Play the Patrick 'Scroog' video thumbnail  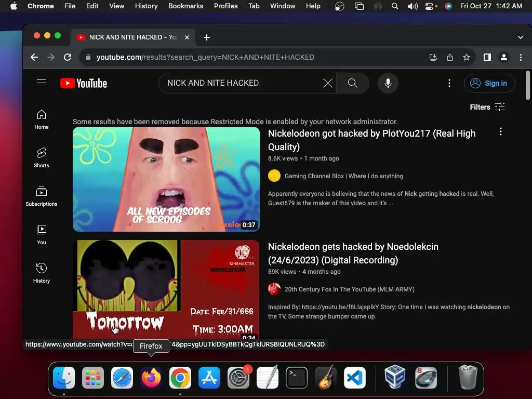[166, 179]
